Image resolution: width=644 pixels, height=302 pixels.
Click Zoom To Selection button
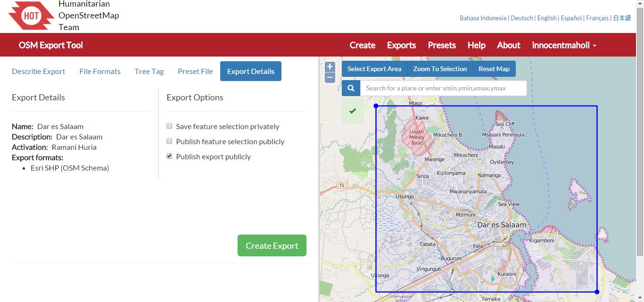pos(440,69)
